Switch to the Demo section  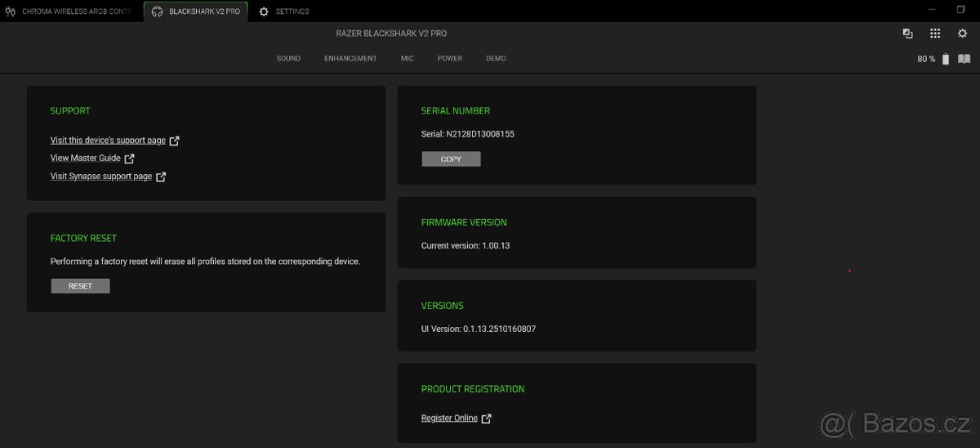coord(496,59)
